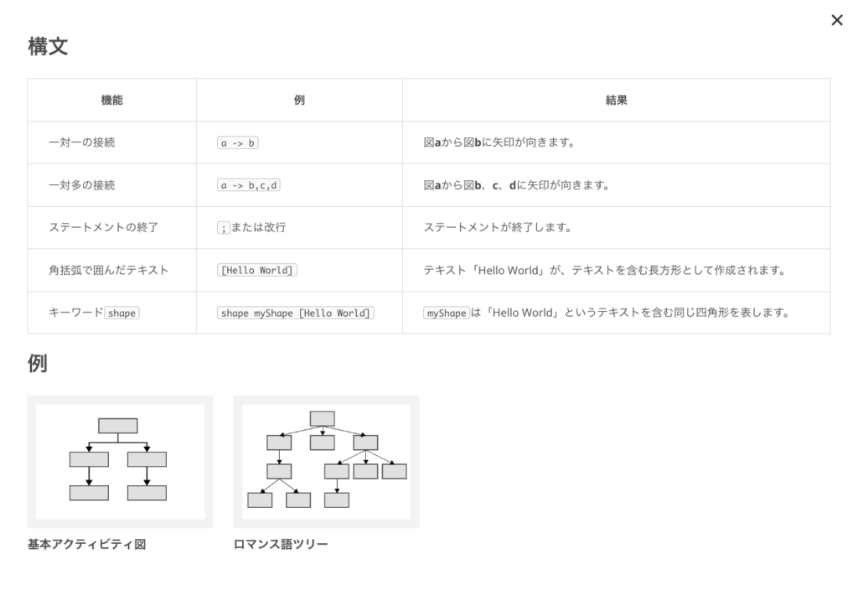
Task: Click the ロマンス語ツリー caption text
Action: coord(281,545)
